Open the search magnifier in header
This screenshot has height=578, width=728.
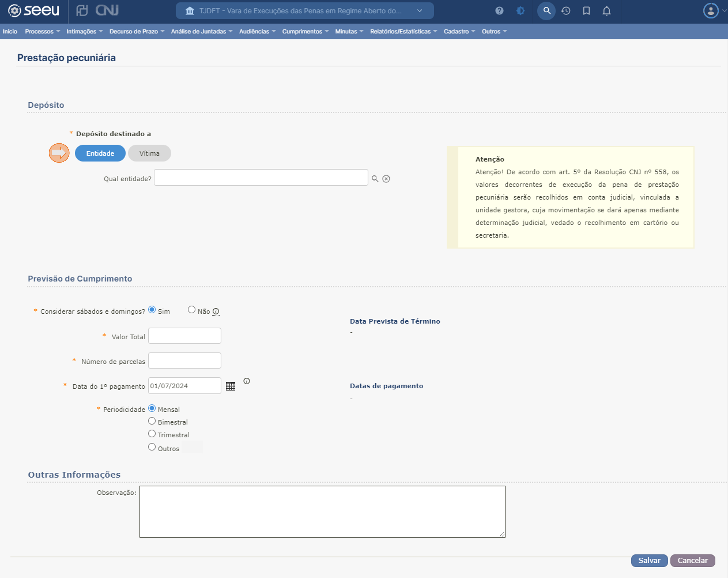546,11
